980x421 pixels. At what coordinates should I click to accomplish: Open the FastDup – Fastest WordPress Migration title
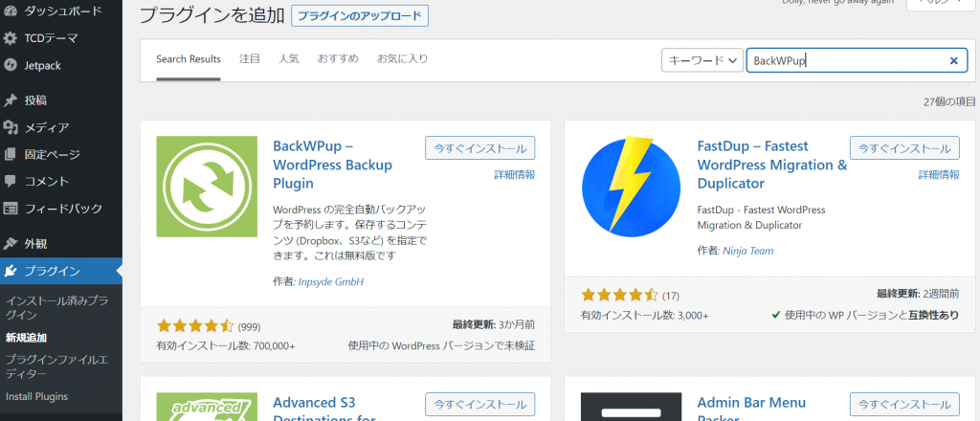click(772, 165)
